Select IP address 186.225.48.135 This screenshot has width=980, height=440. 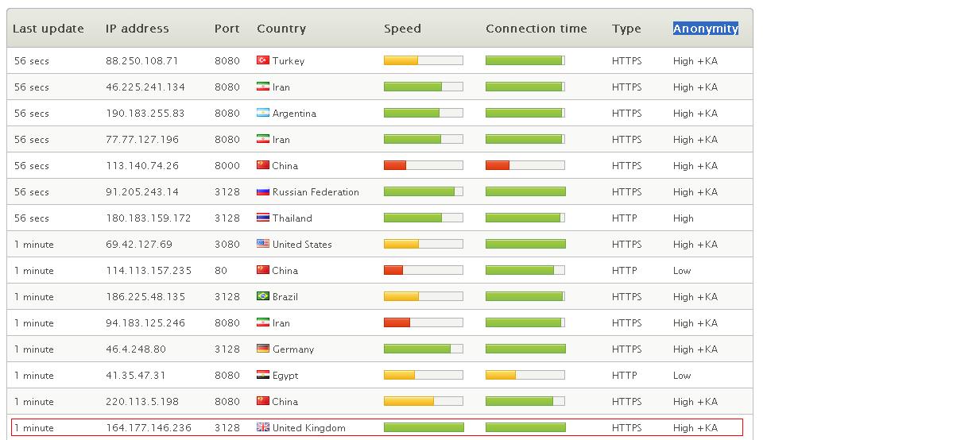click(145, 297)
